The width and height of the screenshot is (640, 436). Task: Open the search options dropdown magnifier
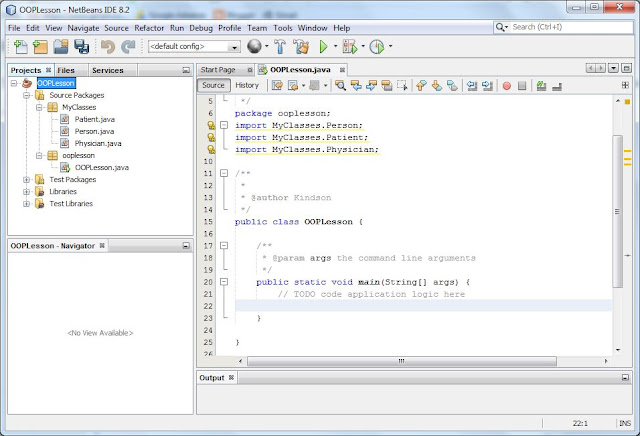click(x=501, y=27)
